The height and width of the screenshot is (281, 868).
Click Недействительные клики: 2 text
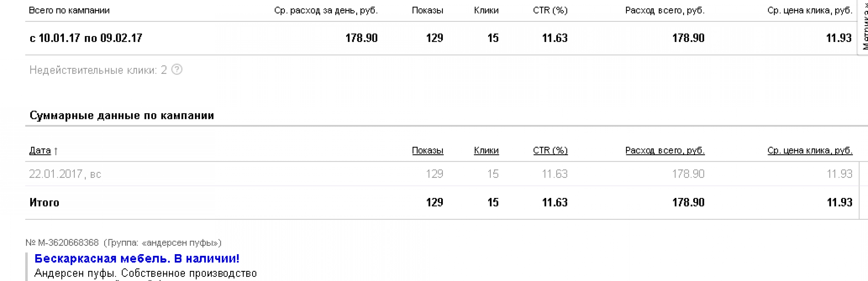98,70
